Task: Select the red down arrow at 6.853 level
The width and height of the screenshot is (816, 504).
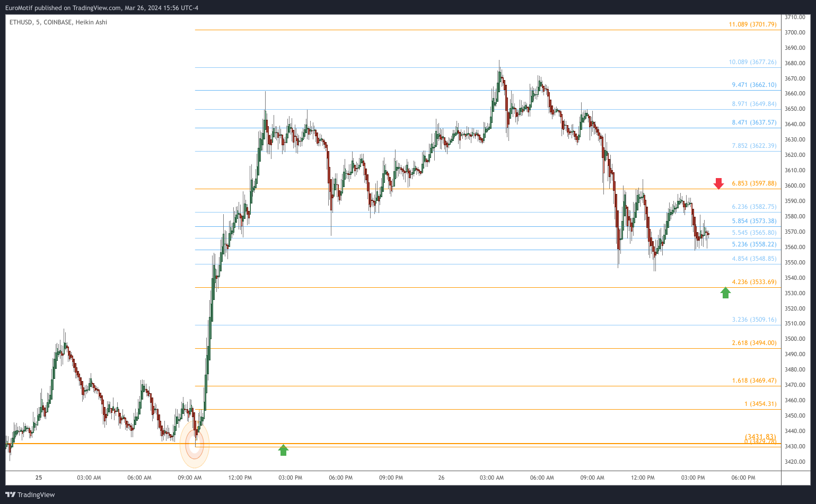Action: click(718, 183)
